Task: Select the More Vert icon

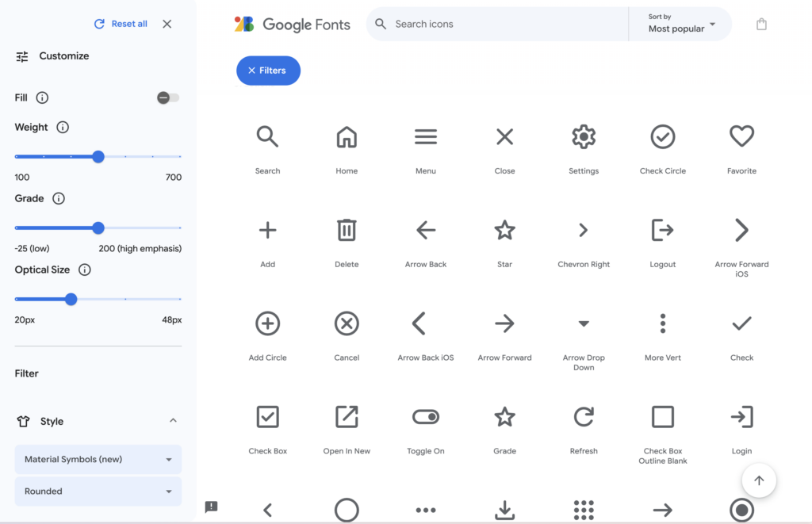Action: [x=663, y=323]
